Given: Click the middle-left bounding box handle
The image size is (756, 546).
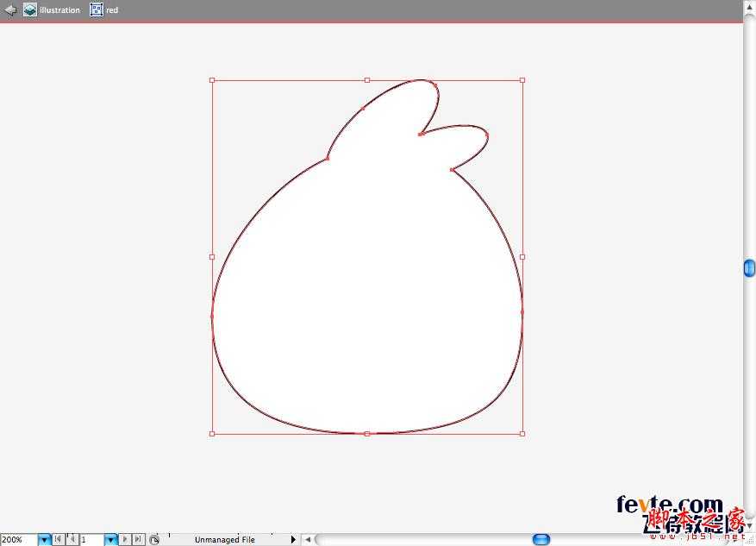Looking at the screenshot, I should [x=212, y=257].
